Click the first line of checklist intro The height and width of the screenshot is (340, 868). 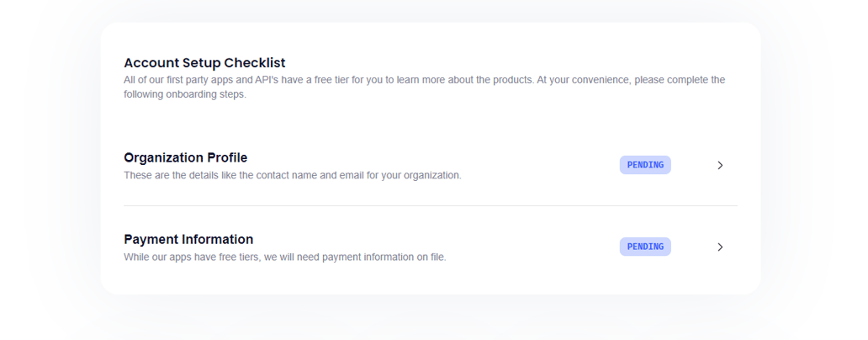click(424, 80)
